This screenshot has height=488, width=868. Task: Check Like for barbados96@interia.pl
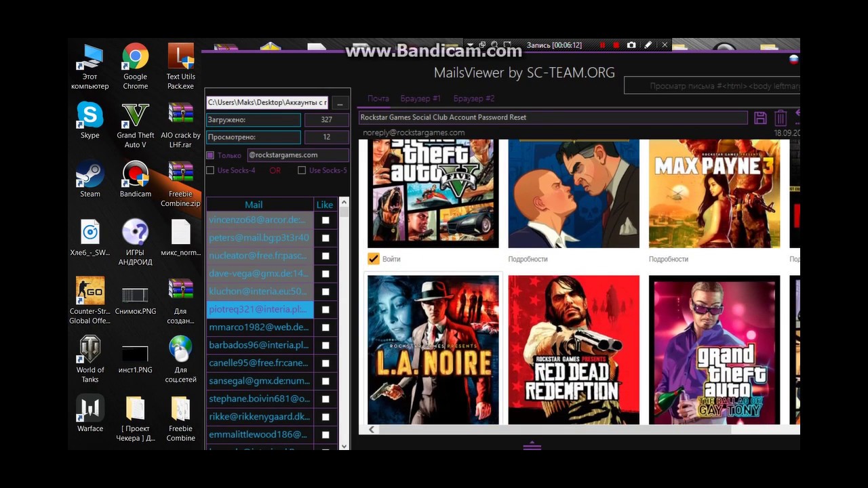325,346
